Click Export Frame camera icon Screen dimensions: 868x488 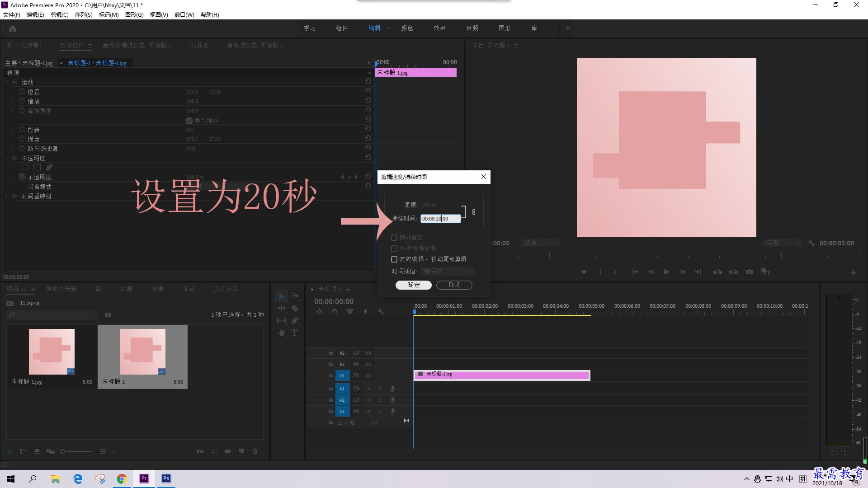(750, 272)
